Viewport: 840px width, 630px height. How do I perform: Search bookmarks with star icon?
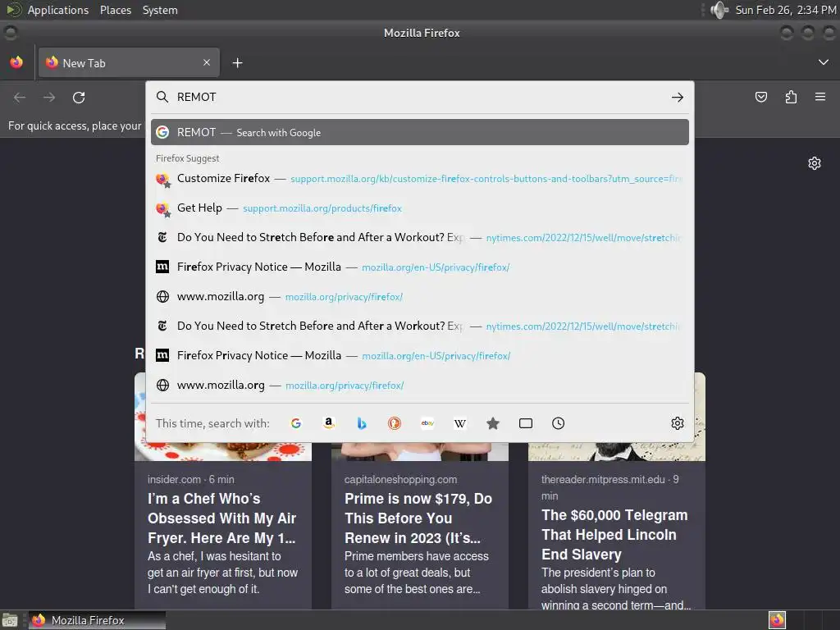(x=493, y=423)
